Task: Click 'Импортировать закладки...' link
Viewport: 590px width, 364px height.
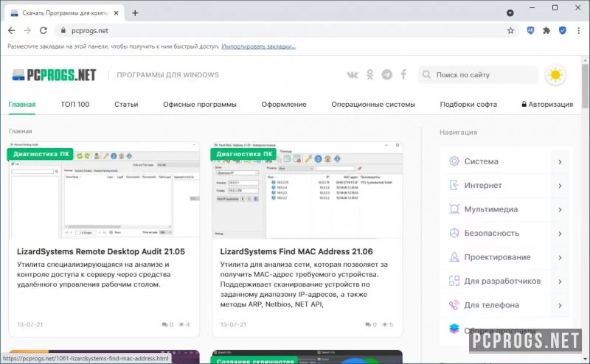Action: (x=259, y=46)
